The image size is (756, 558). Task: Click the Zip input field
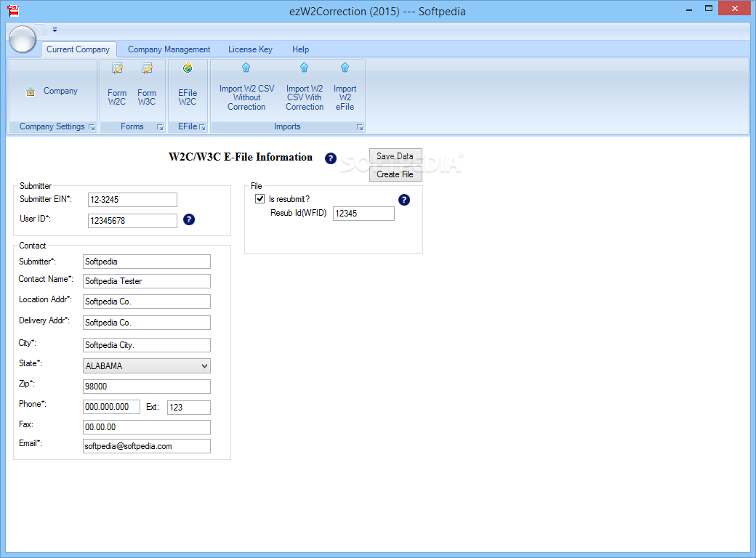pos(147,387)
